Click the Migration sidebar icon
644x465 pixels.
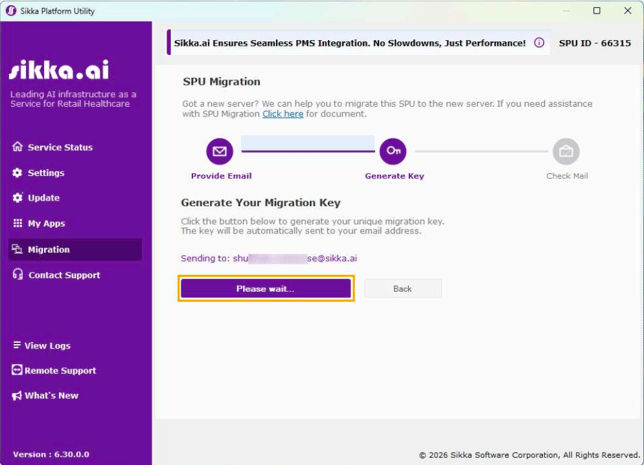pos(17,249)
